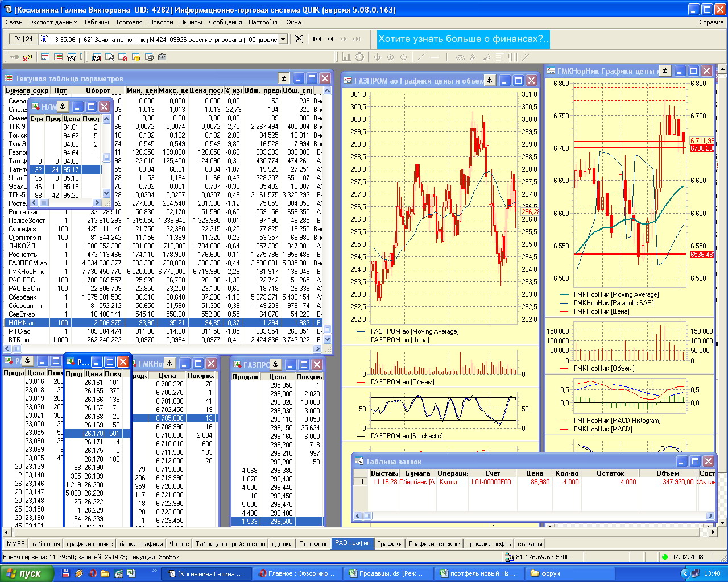Delete message with the X button

pyautogui.click(x=299, y=39)
